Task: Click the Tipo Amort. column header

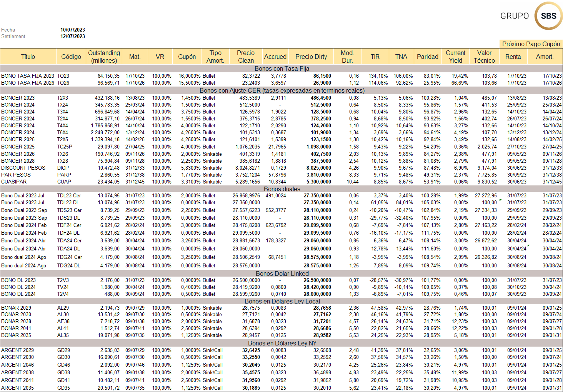Action: (215, 57)
